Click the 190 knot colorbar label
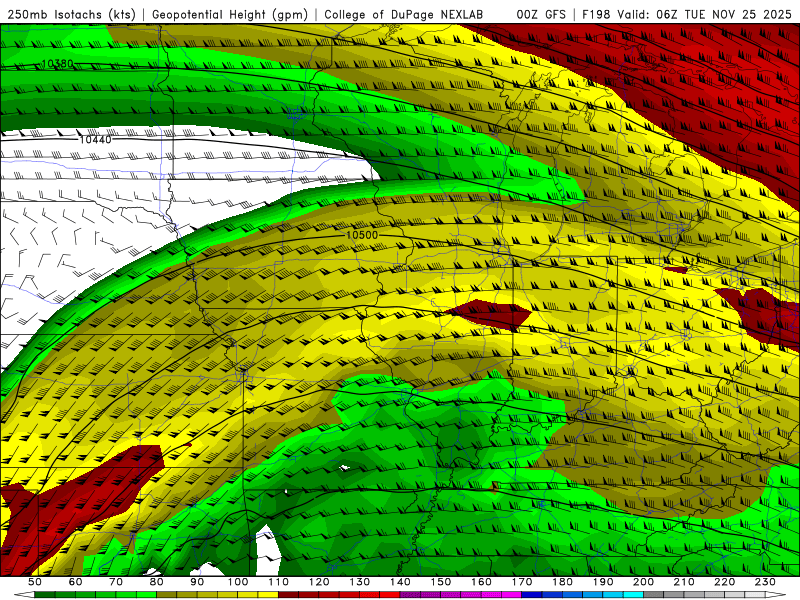This screenshot has height=600, width=800. click(603, 582)
